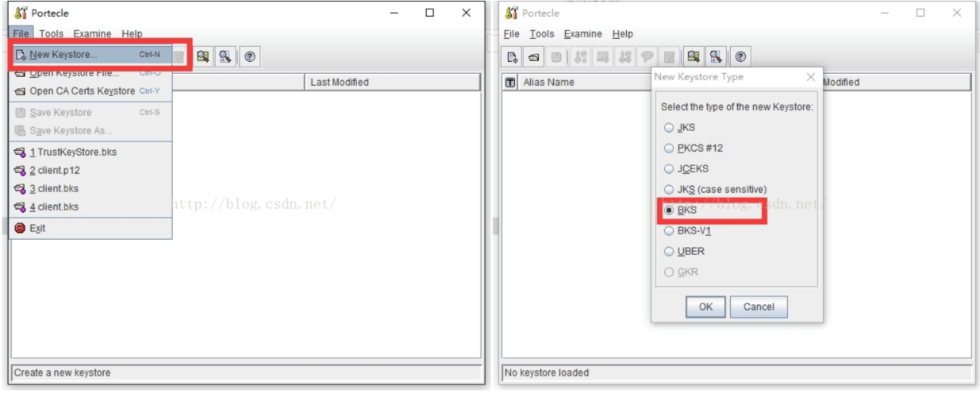
Task: Open Tools menu in left Portecle window
Action: coord(51,34)
